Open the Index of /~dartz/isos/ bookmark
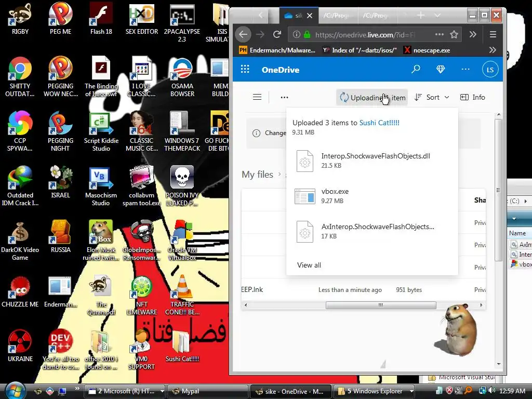Screen dimensions: 532x399 tap(360, 50)
